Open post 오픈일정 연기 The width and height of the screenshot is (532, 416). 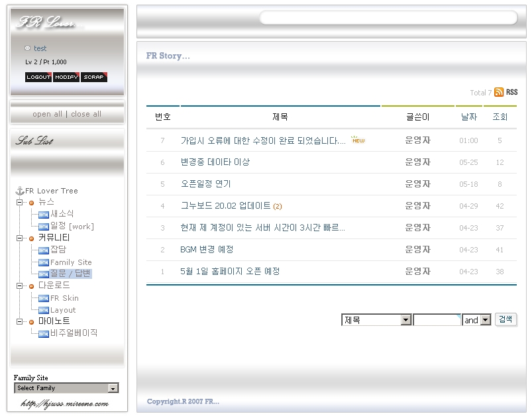[x=205, y=184]
